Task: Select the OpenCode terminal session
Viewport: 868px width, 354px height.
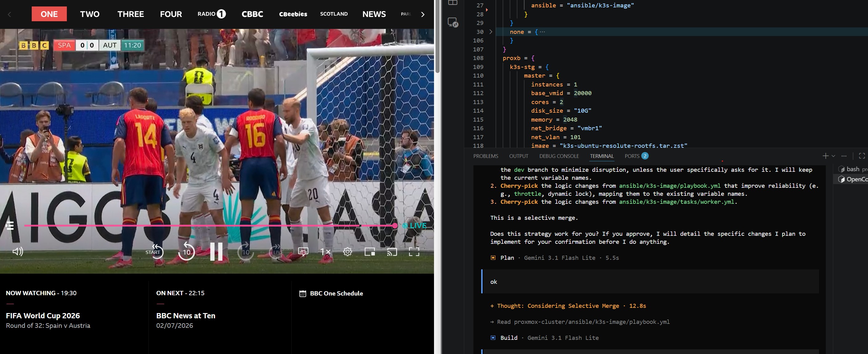Action: 853,179
